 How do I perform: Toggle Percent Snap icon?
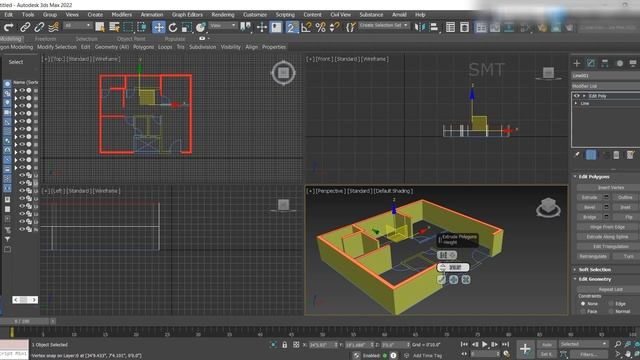pos(320,27)
